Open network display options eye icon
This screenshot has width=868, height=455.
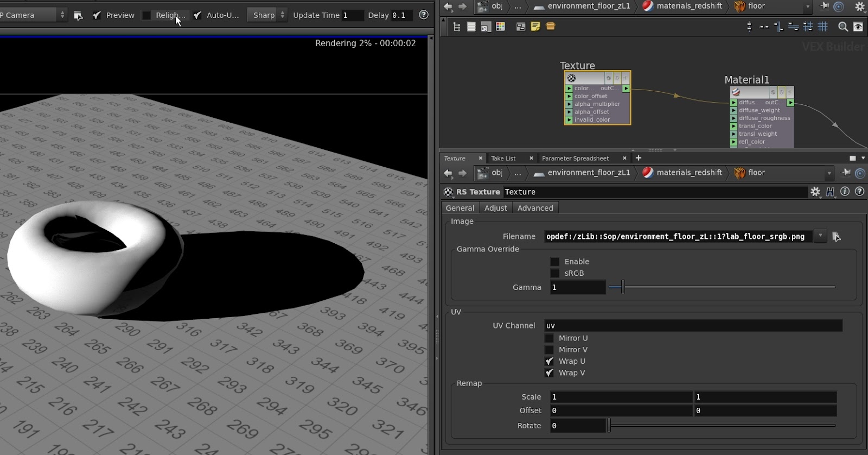point(858,27)
